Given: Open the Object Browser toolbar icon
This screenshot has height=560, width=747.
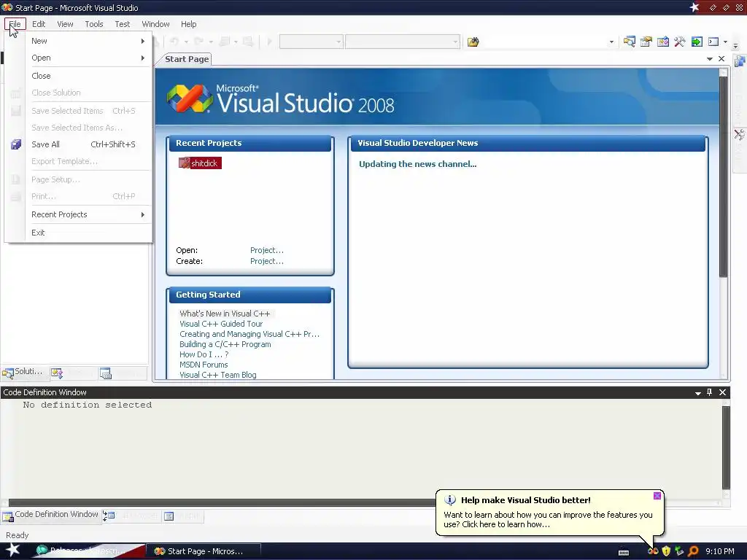Looking at the screenshot, I should pyautogui.click(x=662, y=42).
